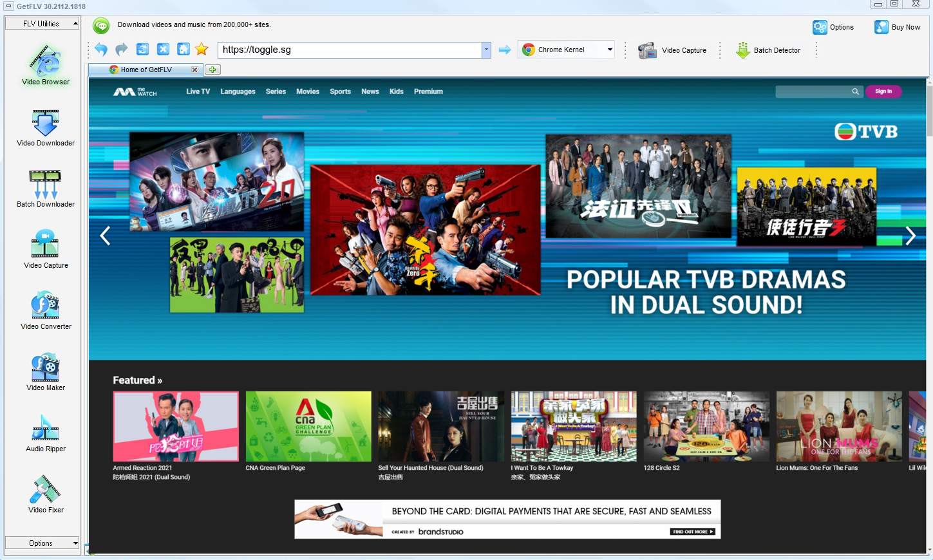This screenshot has width=933, height=560.
Task: Open the Live TV menu
Action: tap(198, 91)
